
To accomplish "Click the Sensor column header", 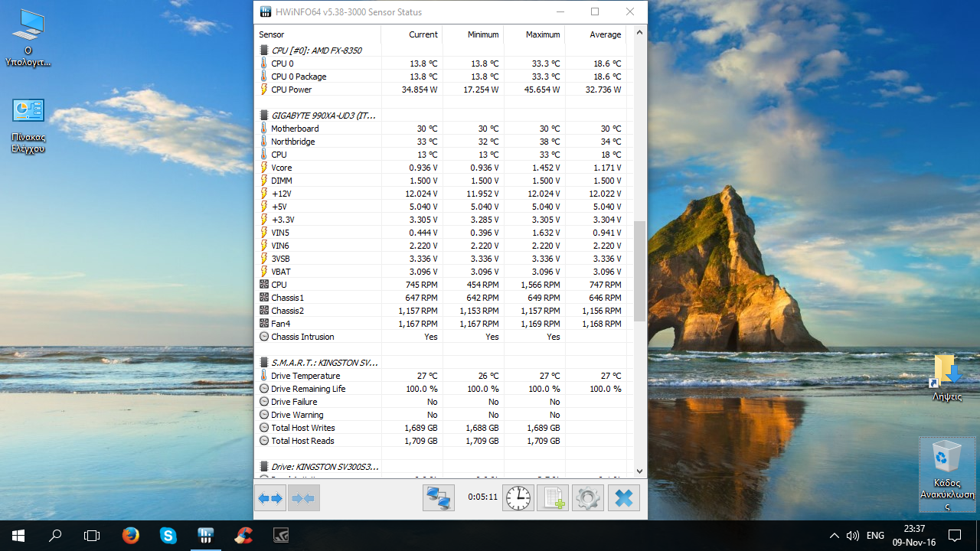I will pyautogui.click(x=317, y=34).
